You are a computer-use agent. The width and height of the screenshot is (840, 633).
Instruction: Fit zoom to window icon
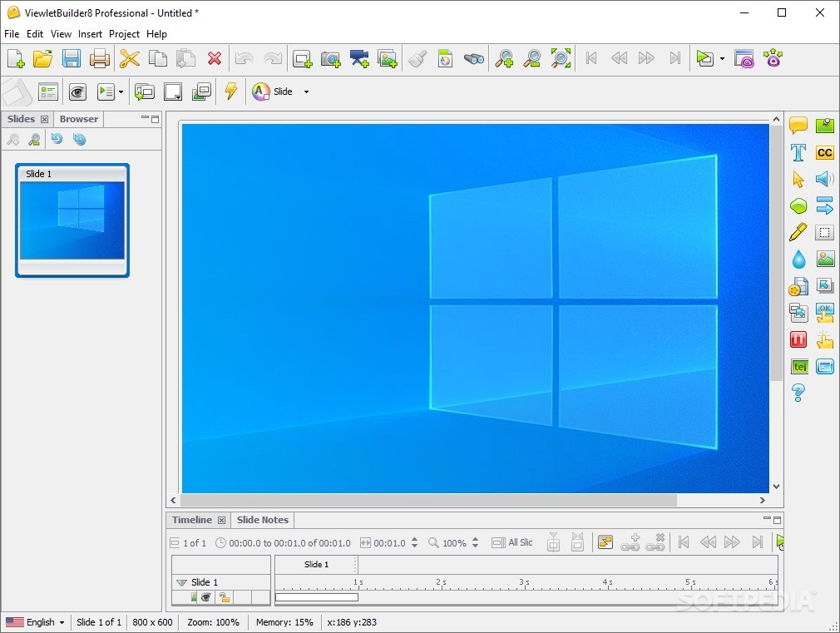[561, 58]
